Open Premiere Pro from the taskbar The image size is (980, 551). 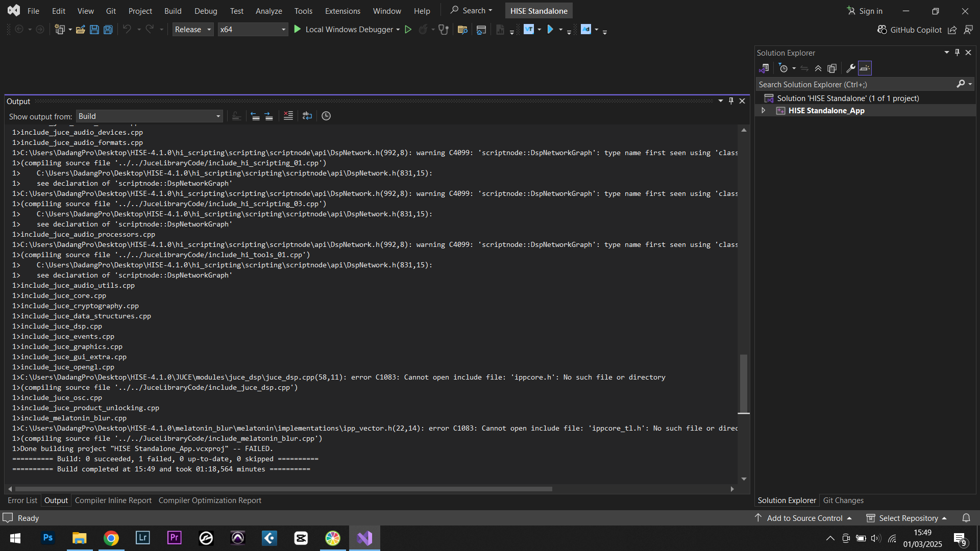pyautogui.click(x=175, y=538)
